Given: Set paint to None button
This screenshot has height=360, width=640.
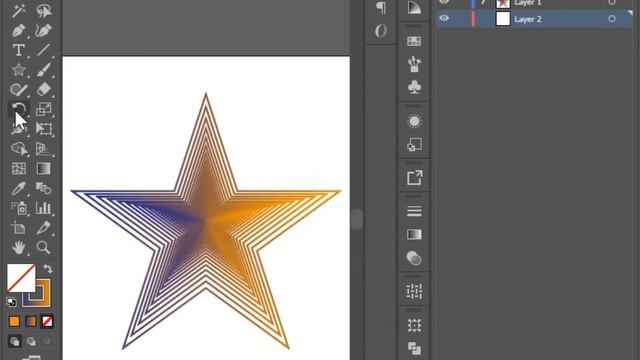Looking at the screenshot, I should tap(47, 322).
